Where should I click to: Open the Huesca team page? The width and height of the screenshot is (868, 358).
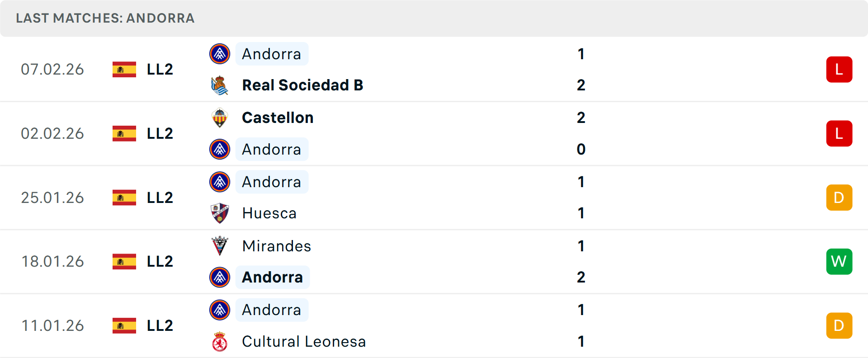(x=269, y=213)
